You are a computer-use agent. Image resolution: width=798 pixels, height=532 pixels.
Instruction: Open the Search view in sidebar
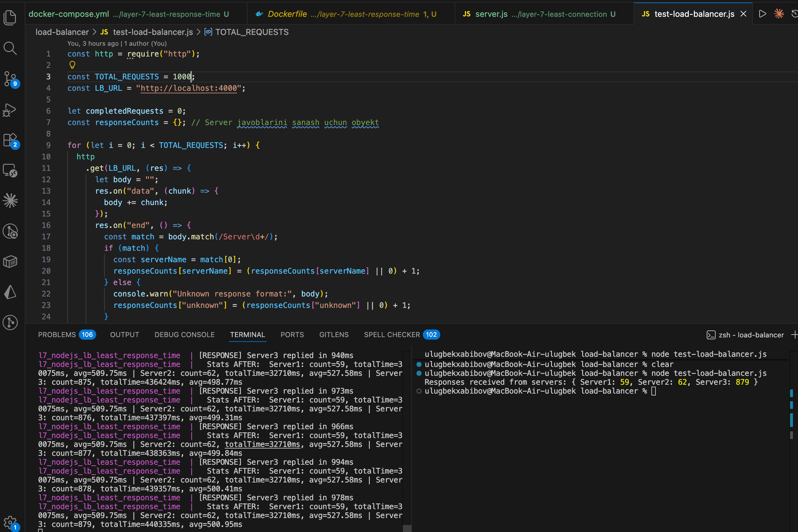pos(10,49)
